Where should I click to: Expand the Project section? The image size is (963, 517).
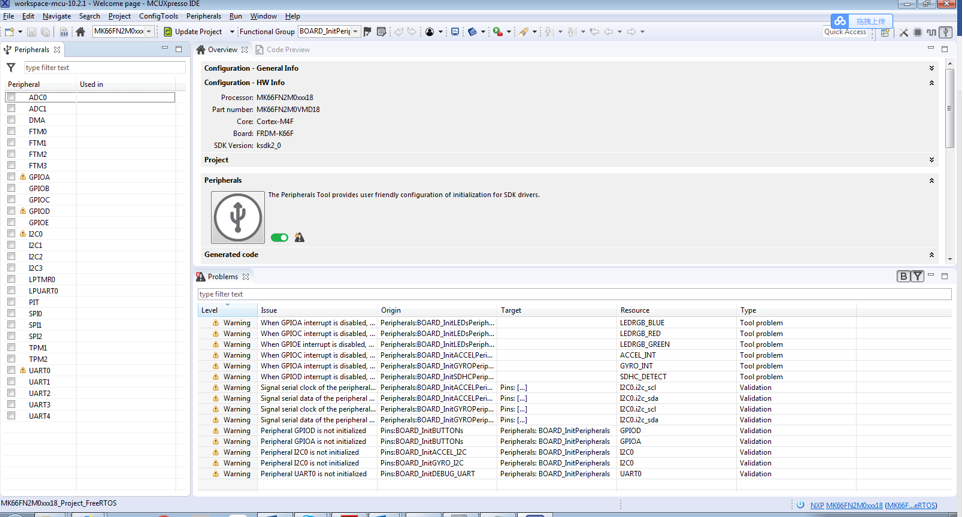click(932, 160)
